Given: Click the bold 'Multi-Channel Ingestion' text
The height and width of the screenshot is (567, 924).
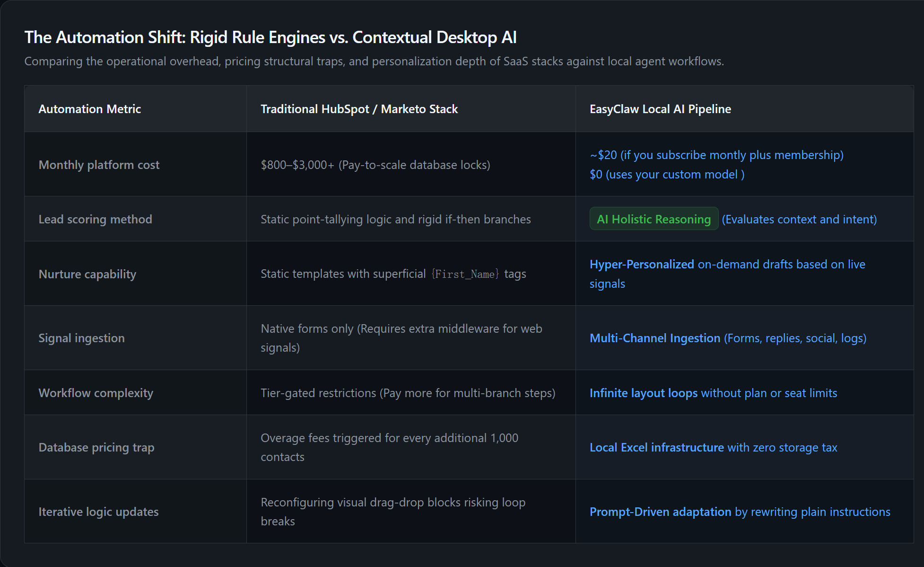Looking at the screenshot, I should pyautogui.click(x=655, y=338).
